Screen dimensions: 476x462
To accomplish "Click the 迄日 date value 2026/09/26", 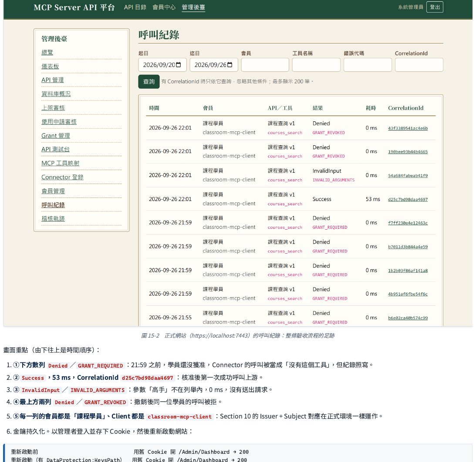I will pos(210,65).
